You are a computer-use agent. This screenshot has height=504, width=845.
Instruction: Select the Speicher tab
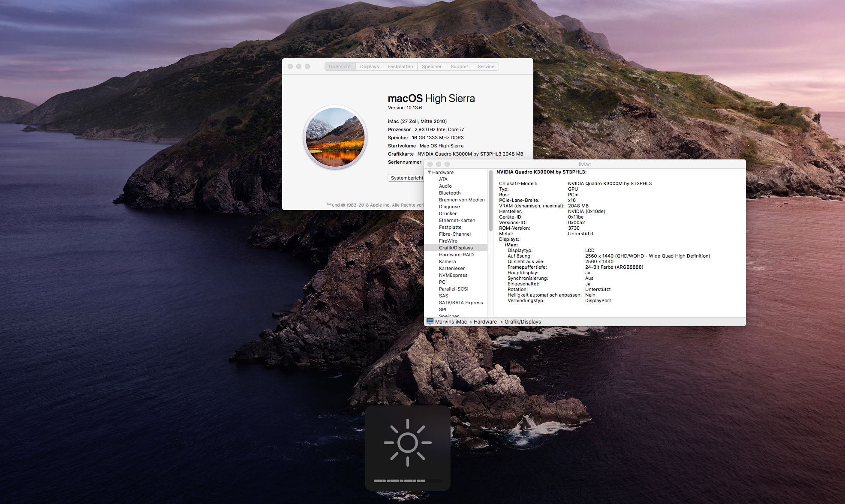pyautogui.click(x=431, y=66)
